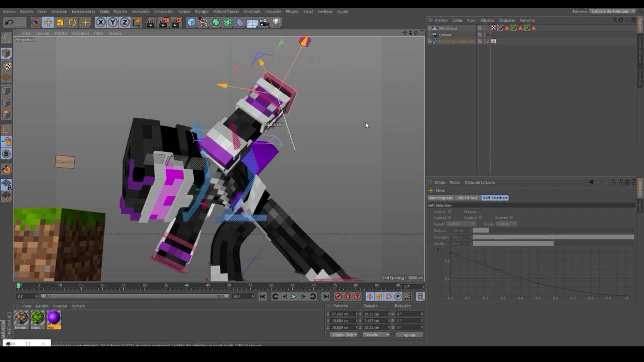Open the Falloff dropdown
Viewport: 644px width, 362px height.
point(461,224)
